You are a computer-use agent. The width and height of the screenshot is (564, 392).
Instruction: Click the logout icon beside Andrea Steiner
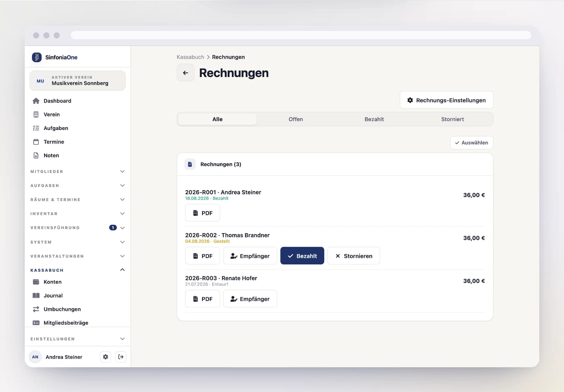[x=121, y=357]
